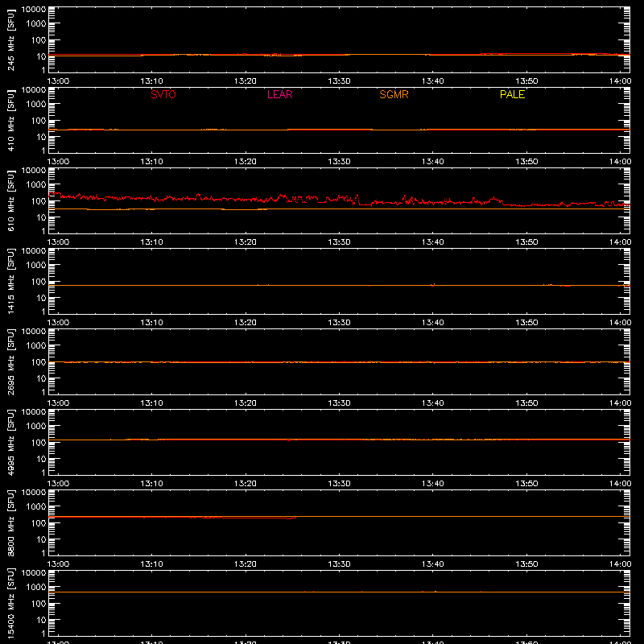
Task: Click the 13:20 time label below 8800 MHz plot
Action: 246,564
